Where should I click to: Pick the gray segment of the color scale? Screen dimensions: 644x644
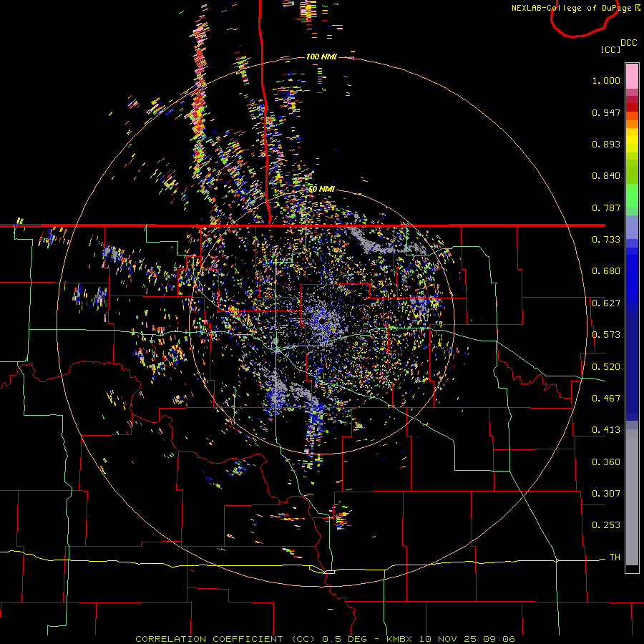632,497
